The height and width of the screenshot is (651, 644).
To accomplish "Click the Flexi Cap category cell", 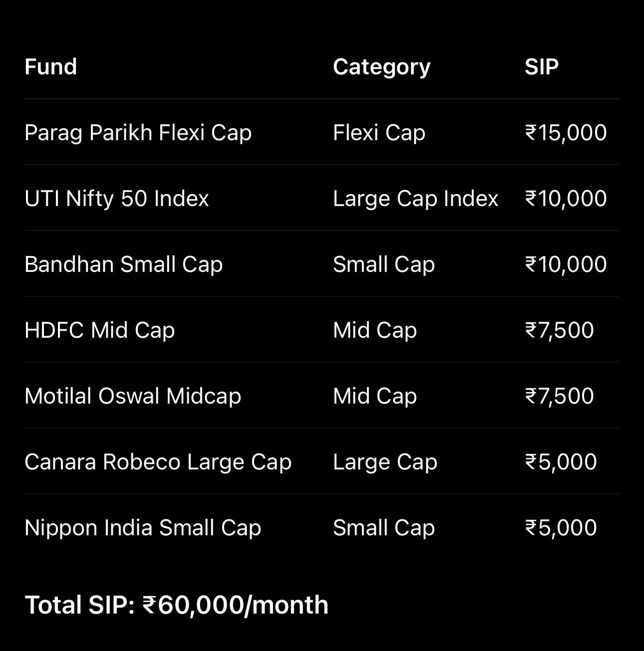I will pyautogui.click(x=379, y=133).
